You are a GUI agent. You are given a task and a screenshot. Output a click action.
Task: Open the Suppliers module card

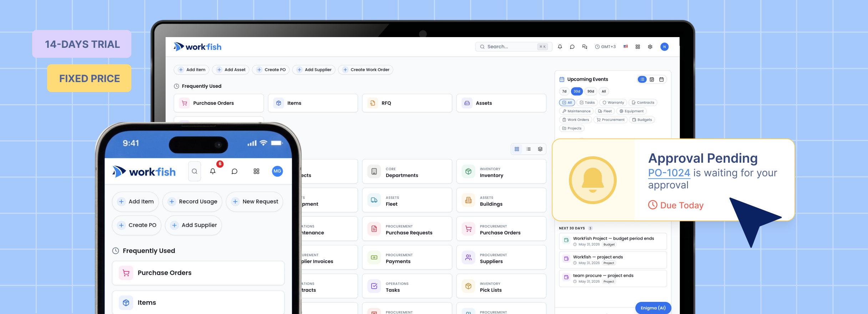click(501, 257)
